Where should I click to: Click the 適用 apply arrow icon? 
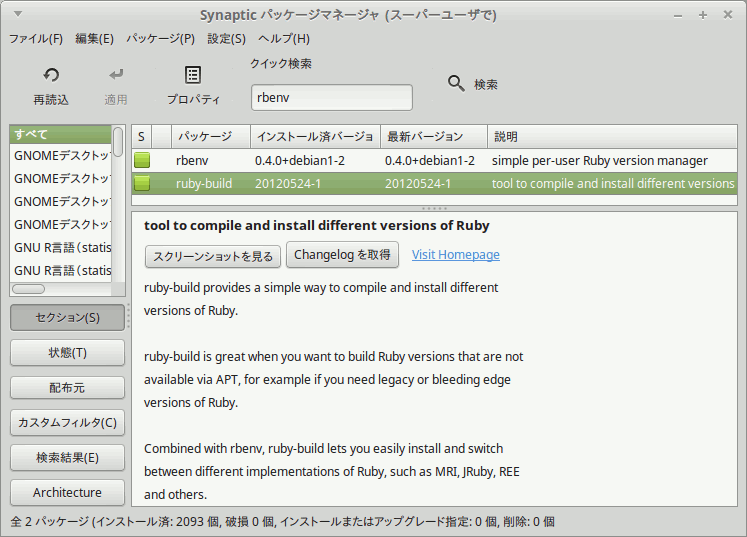(x=116, y=75)
